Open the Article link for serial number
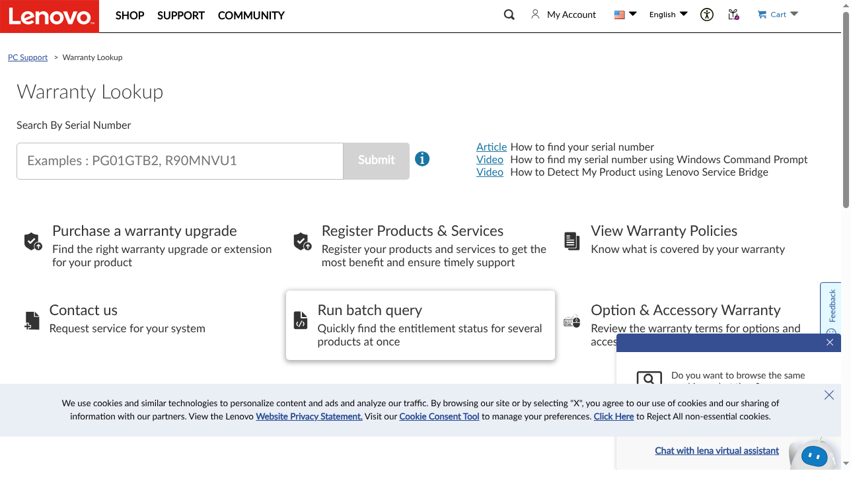Viewport: 851px width, 504px height. pyautogui.click(x=492, y=147)
